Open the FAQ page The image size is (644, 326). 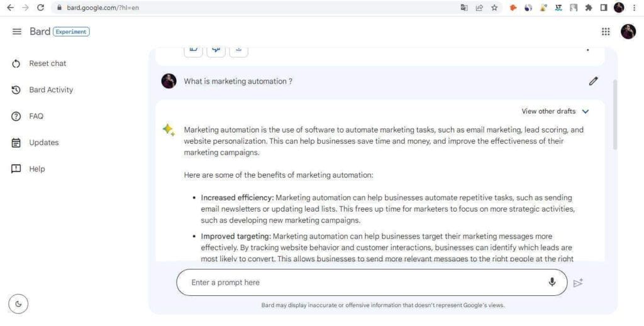[x=36, y=116]
